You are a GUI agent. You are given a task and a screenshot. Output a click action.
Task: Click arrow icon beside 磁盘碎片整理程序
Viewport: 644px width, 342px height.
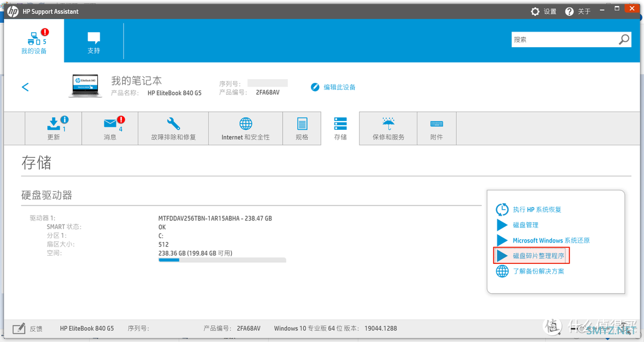502,256
